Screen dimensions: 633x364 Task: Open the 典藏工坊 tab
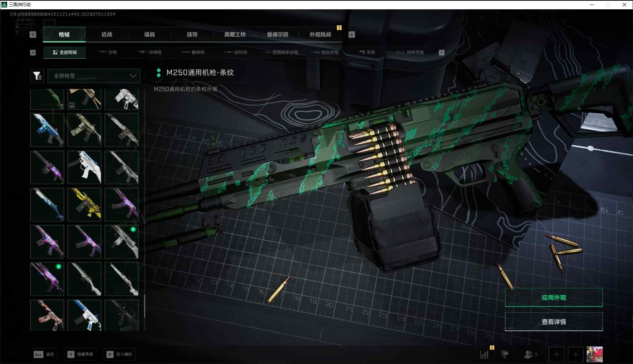tap(235, 34)
